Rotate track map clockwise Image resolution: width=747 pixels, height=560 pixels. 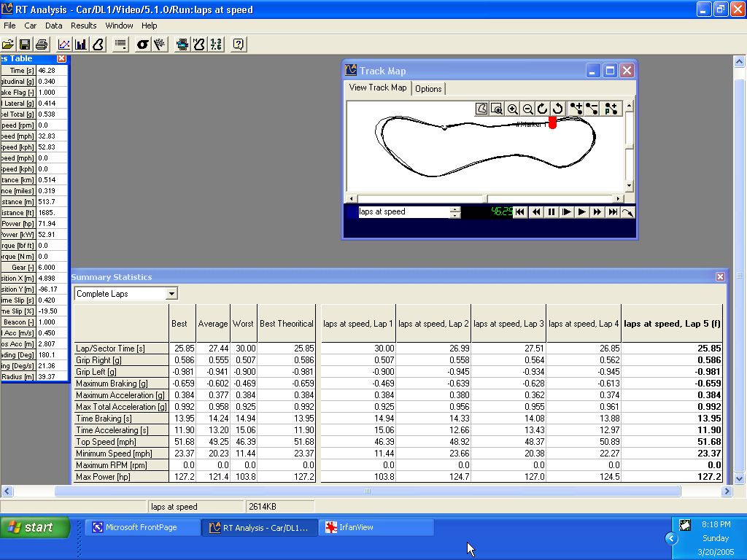pos(542,109)
